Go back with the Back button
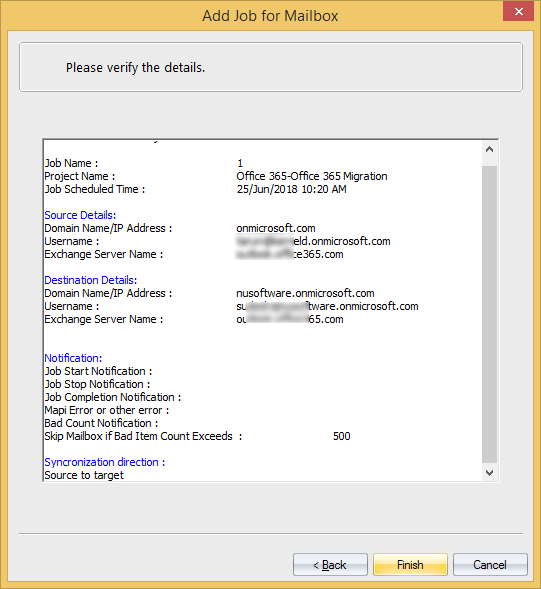 tap(330, 564)
